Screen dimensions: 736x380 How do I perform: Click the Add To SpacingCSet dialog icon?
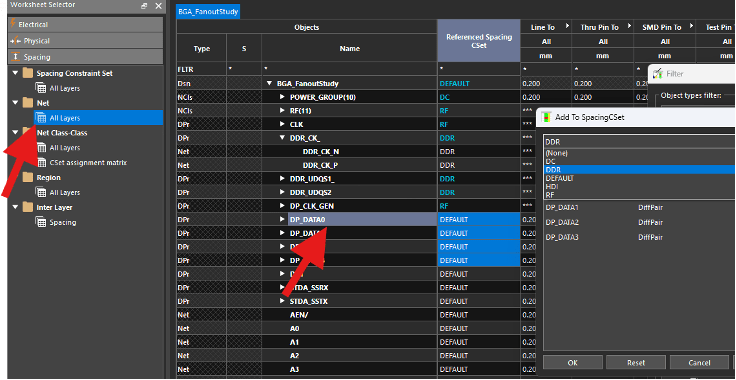pos(546,117)
